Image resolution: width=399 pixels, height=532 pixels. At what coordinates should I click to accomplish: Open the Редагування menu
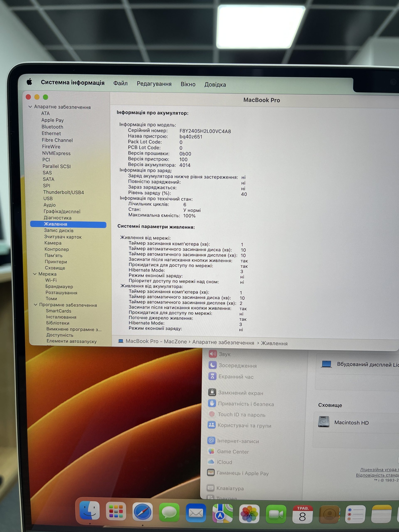[154, 84]
